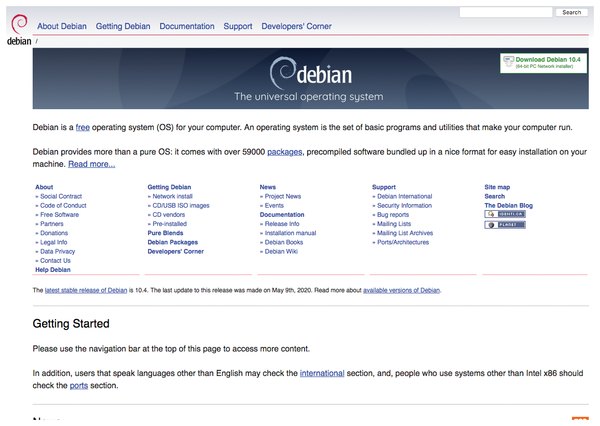Open the Social Contract link

tap(61, 196)
